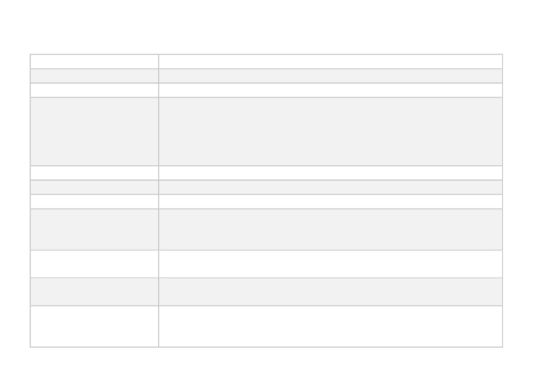Select the tenth row's gray left cell
Screen dimensions: 533x392
(x=94, y=292)
